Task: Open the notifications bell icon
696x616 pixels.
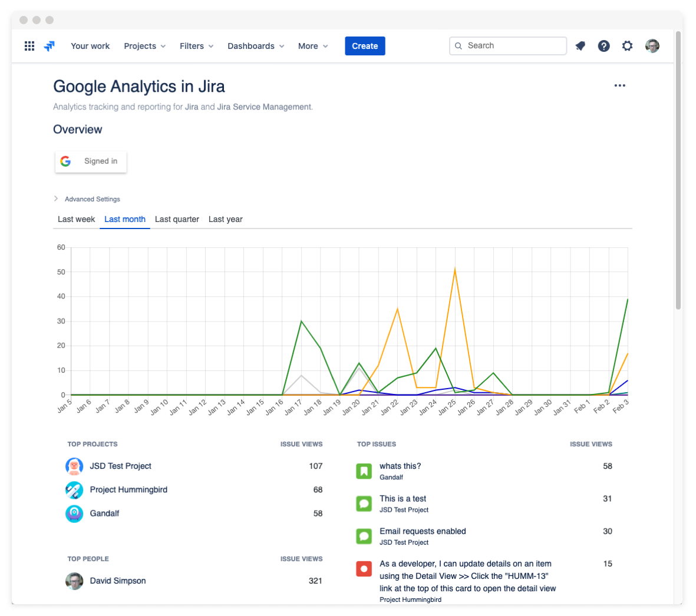Action: point(580,46)
